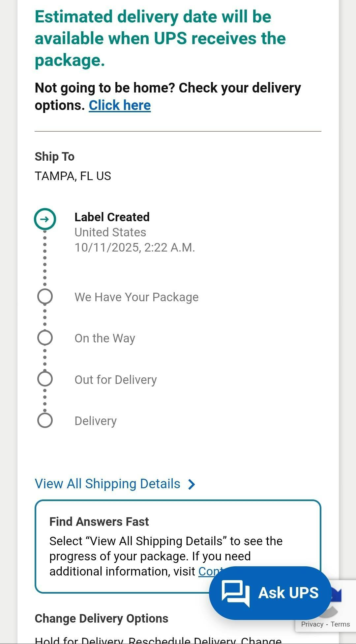Image resolution: width=356 pixels, height=644 pixels.
Task: Open the reCAPTCHA Privacy link
Action: [x=312, y=624]
